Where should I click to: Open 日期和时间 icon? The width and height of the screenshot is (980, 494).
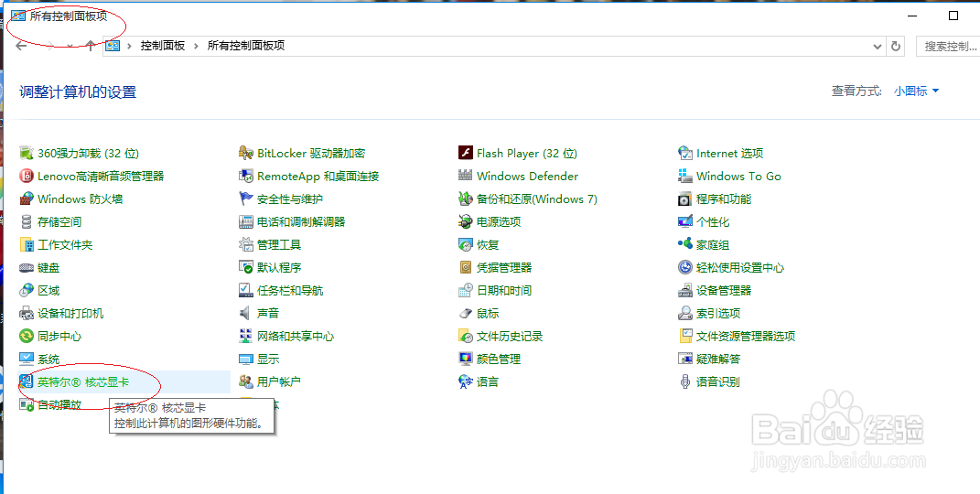465,290
